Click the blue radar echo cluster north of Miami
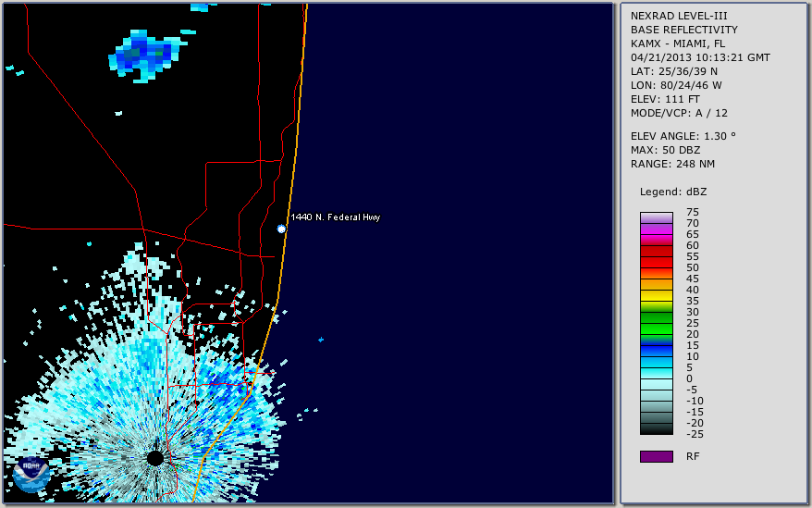 tap(148, 55)
